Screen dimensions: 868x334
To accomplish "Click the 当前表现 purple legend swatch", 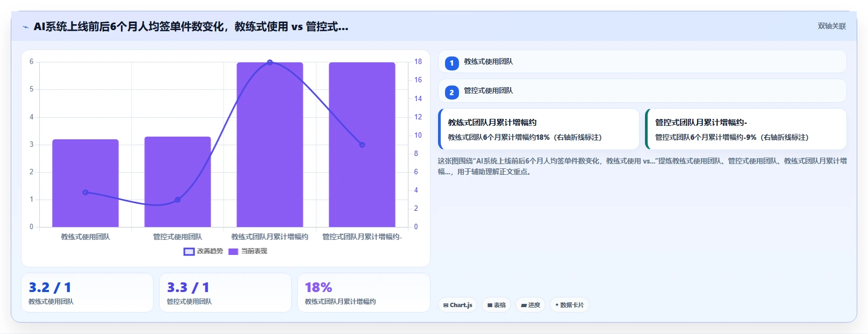I will point(233,252).
